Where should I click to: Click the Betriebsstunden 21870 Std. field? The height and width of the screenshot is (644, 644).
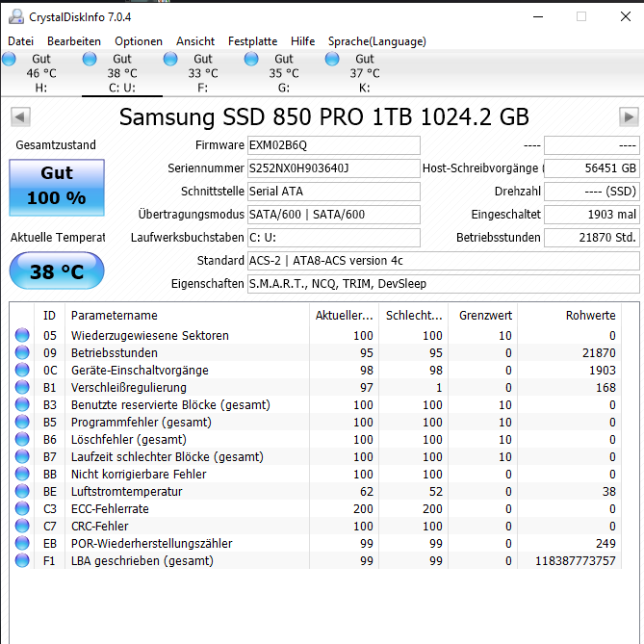coord(591,238)
